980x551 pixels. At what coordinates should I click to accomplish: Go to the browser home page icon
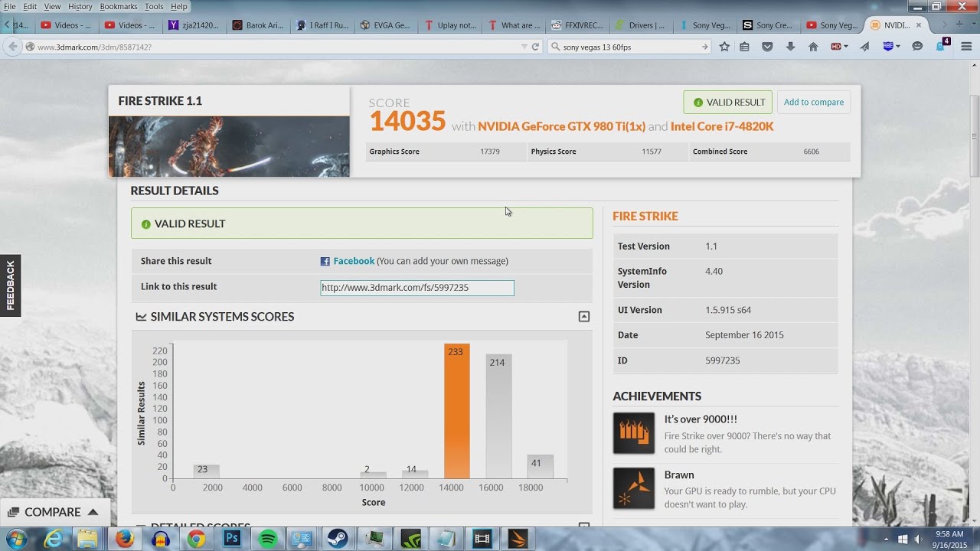coord(813,47)
